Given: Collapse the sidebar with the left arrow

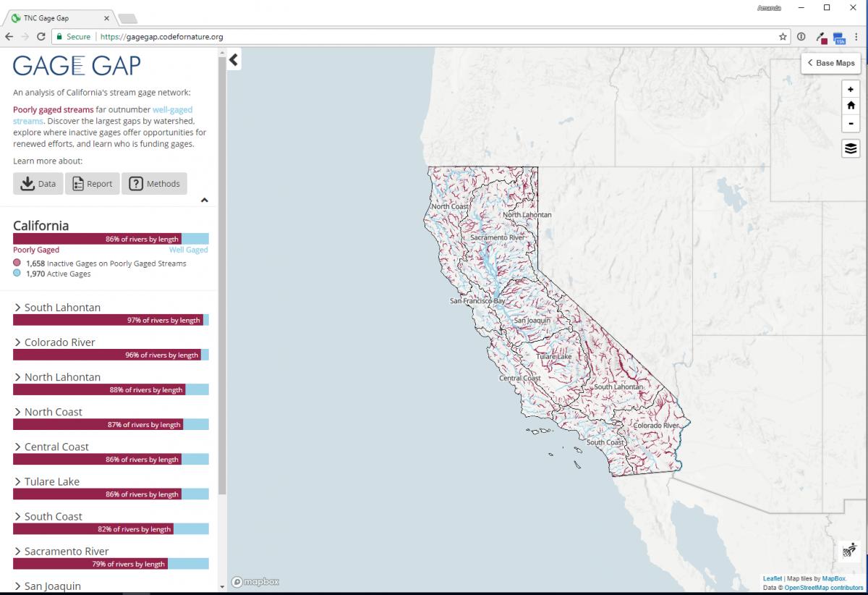Looking at the screenshot, I should click(234, 61).
